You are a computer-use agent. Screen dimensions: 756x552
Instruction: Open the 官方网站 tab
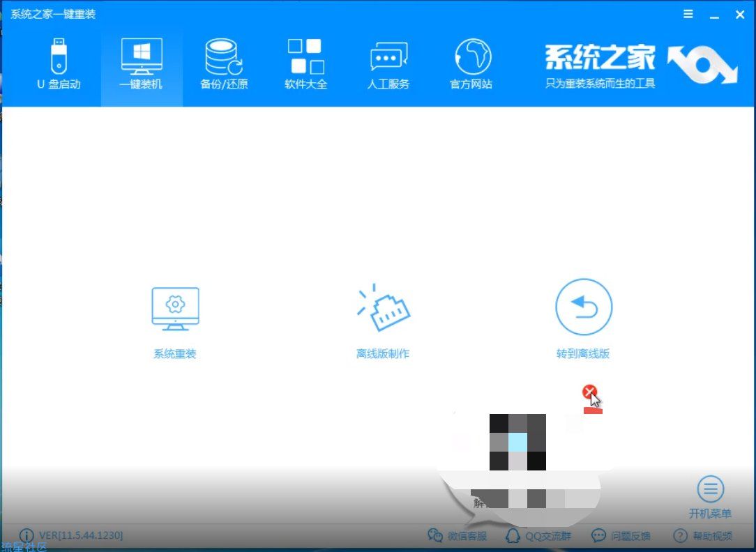[x=471, y=65]
